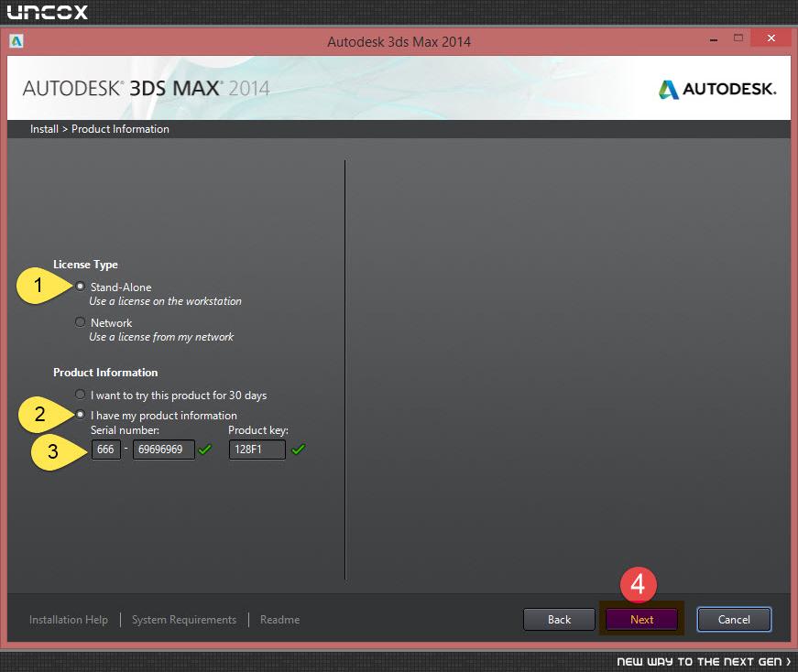
Task: Open the Readme link
Action: (279, 620)
